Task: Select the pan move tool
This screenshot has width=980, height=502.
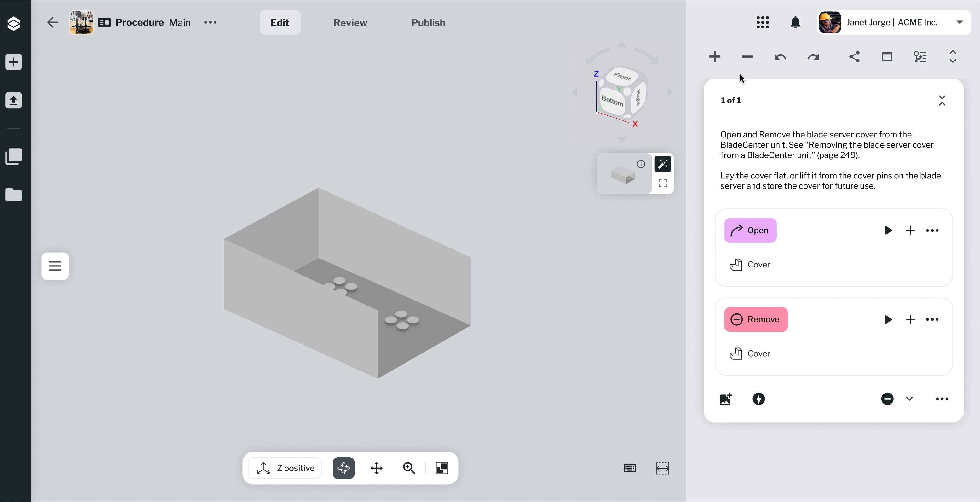Action: click(376, 468)
